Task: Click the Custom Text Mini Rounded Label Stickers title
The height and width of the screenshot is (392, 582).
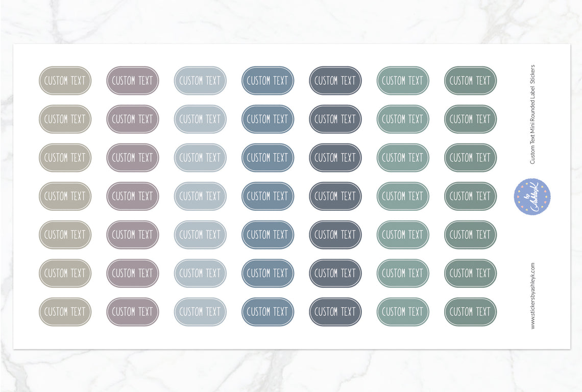Action: tap(532, 114)
